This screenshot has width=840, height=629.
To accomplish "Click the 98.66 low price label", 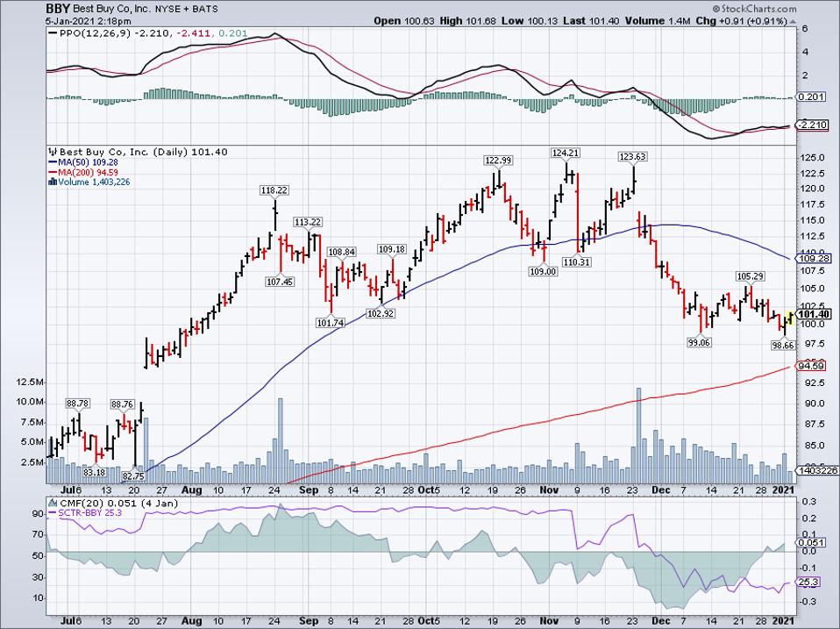I will [x=783, y=345].
